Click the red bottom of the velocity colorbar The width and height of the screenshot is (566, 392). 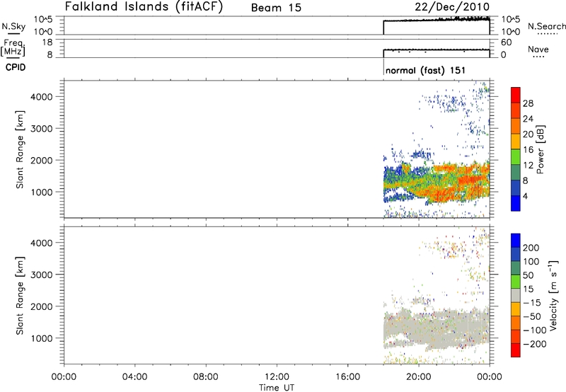pyautogui.click(x=516, y=350)
